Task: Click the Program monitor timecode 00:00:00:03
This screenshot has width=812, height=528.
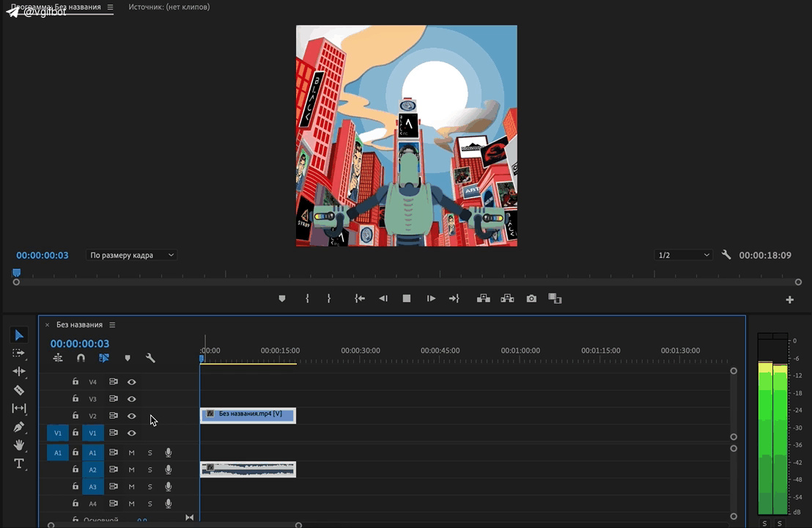Action: (43, 255)
